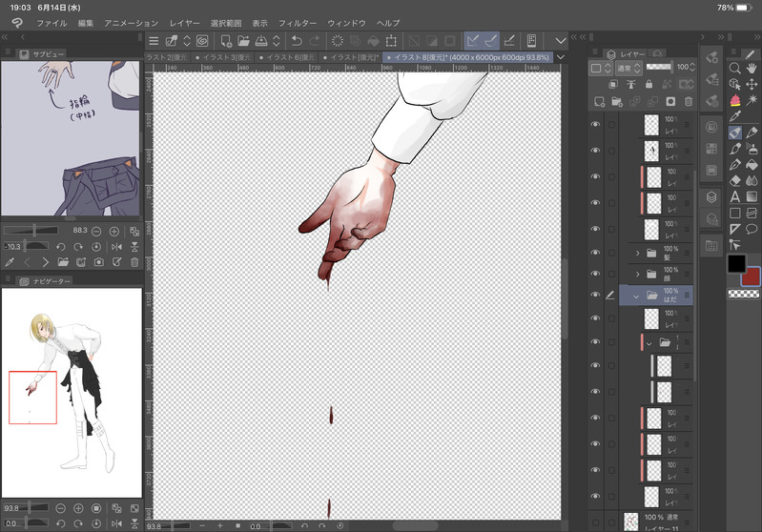Toggle visibility of the 顔 folder

(595, 274)
